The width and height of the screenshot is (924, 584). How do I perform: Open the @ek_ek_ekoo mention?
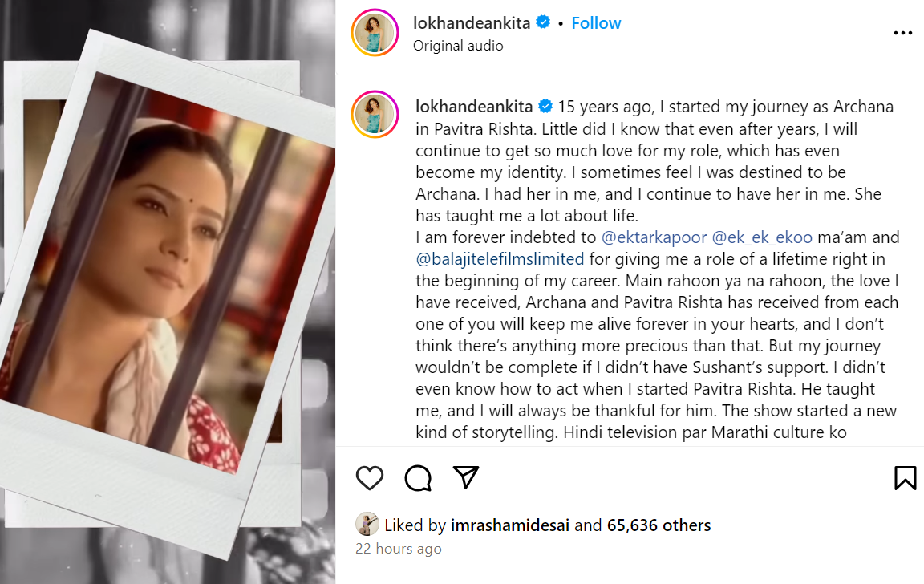point(762,237)
